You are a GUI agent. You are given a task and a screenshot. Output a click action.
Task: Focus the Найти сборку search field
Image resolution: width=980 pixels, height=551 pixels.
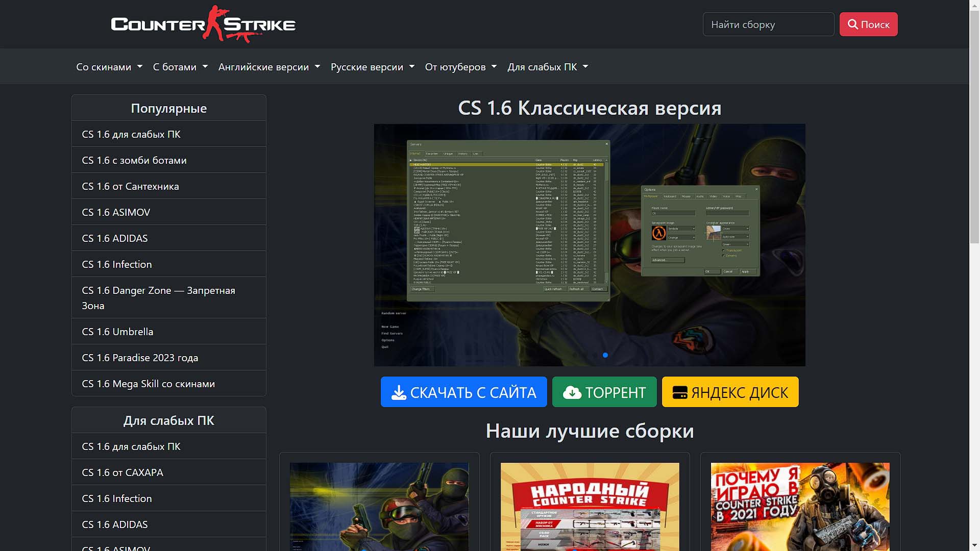(768, 24)
